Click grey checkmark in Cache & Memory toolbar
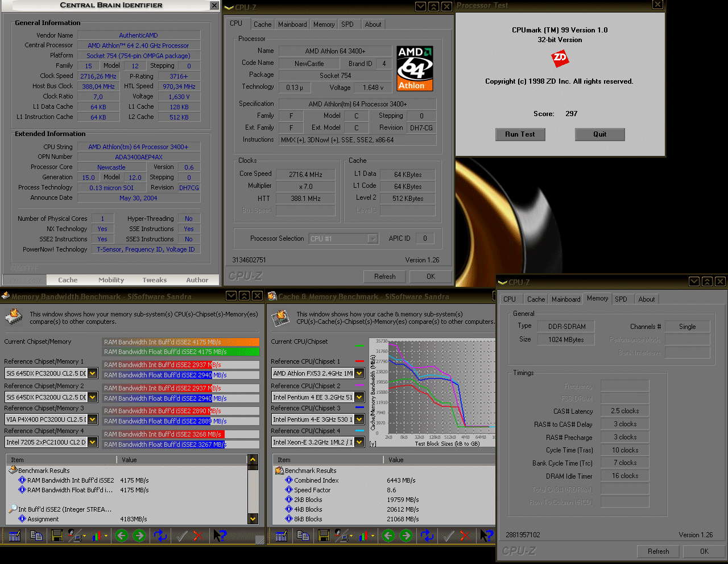The width and height of the screenshot is (728, 564). click(x=449, y=536)
